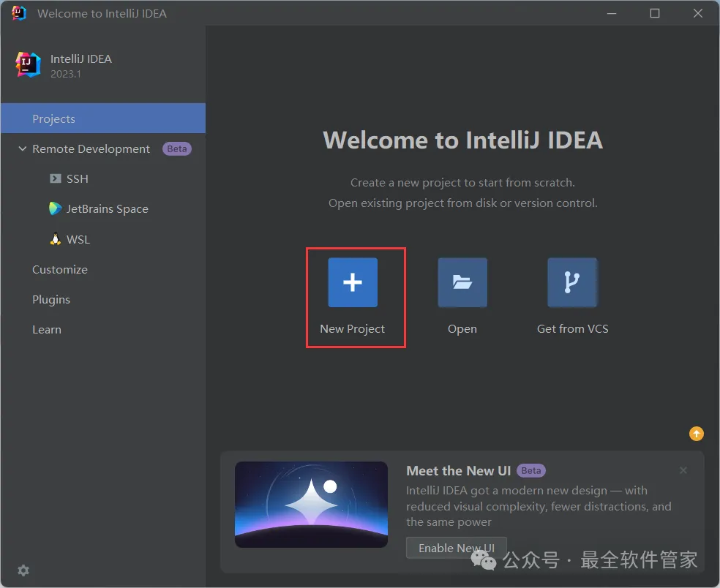Click the orange update arrow notification icon

[x=696, y=433]
